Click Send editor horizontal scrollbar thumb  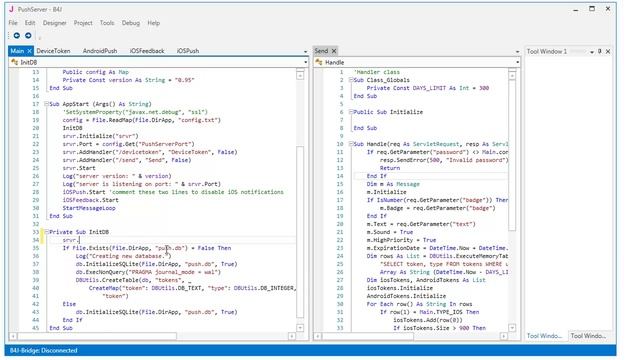[x=368, y=336]
